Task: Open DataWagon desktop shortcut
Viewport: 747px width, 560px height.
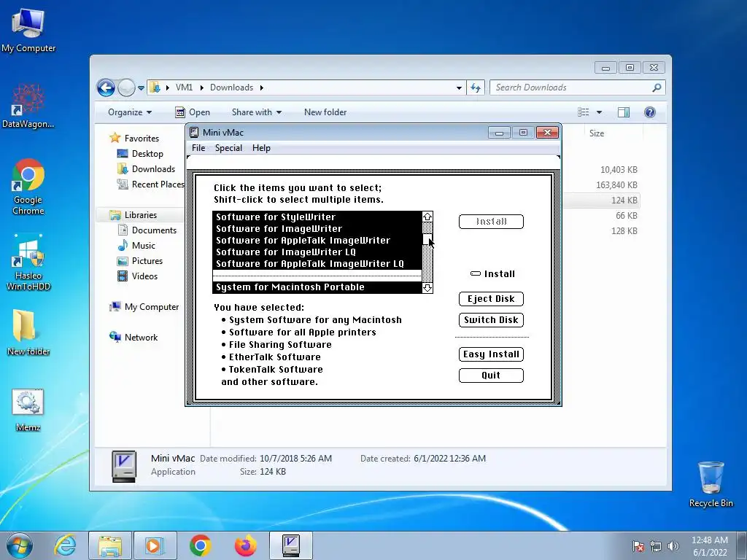Action: [x=28, y=106]
